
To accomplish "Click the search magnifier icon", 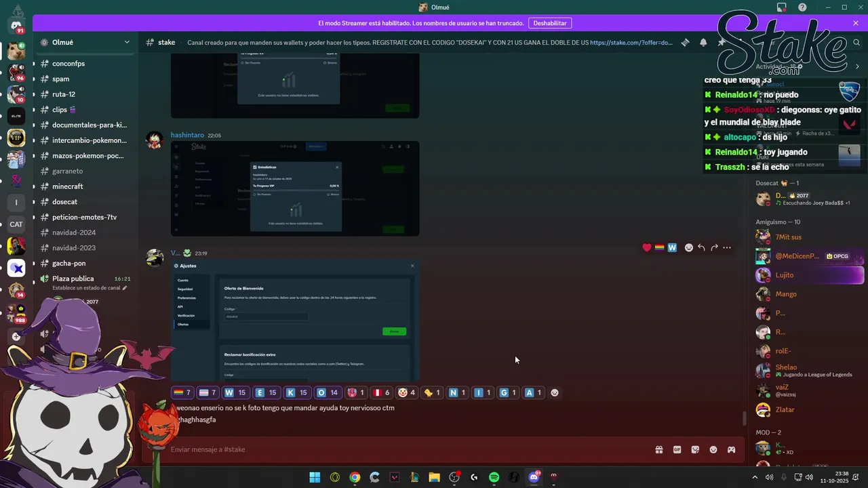I will 857,42.
